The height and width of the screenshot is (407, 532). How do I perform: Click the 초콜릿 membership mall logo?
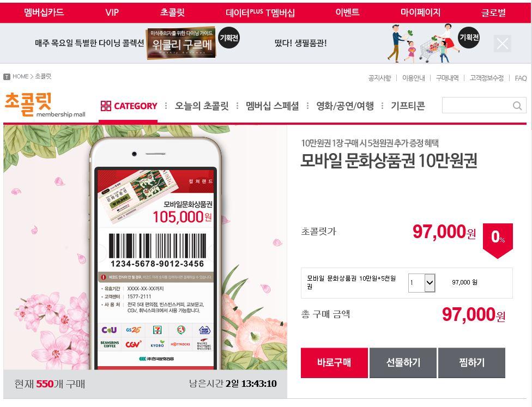(45, 105)
